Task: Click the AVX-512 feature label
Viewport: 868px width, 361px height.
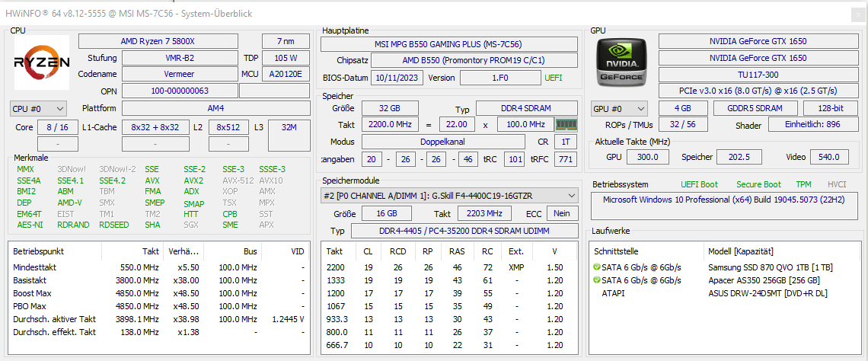Action: 238,180
